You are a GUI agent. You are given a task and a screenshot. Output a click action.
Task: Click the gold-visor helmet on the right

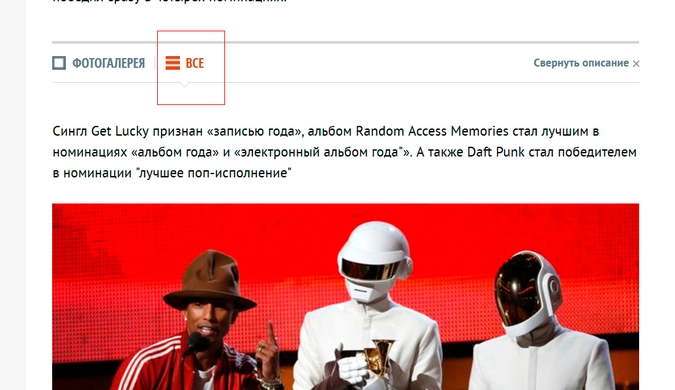click(x=527, y=292)
